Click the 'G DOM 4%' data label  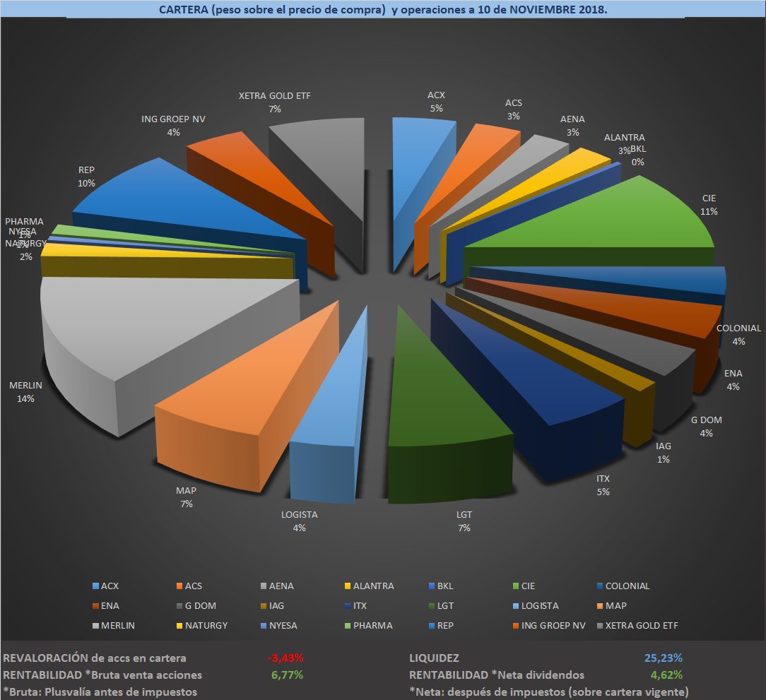[x=707, y=427]
